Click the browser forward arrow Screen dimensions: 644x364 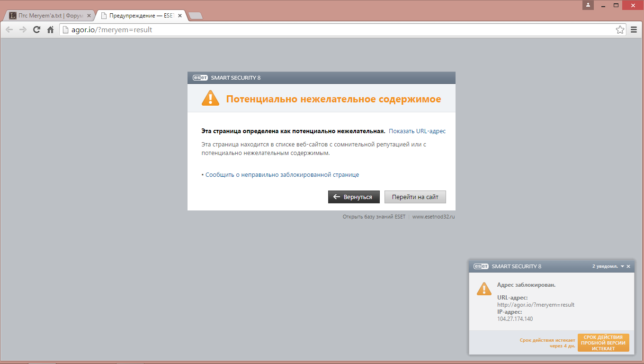coord(23,30)
